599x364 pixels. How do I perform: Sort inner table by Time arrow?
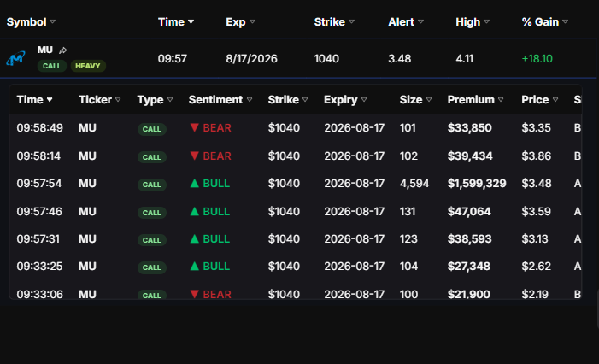[x=50, y=100]
